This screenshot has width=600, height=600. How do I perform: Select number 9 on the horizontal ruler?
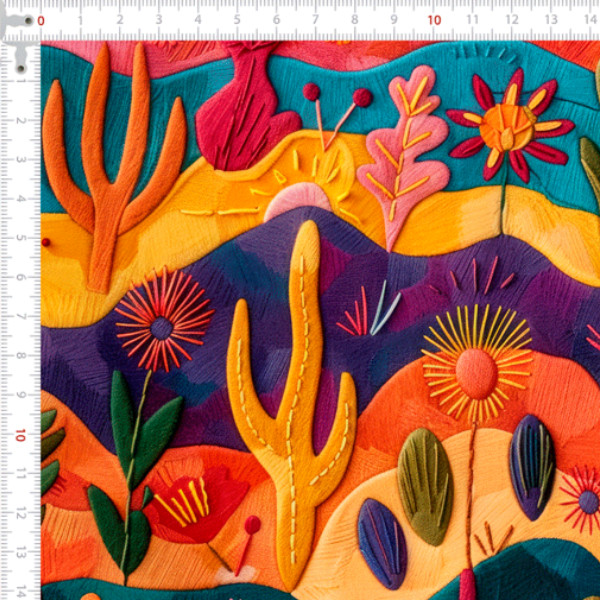coord(394,20)
